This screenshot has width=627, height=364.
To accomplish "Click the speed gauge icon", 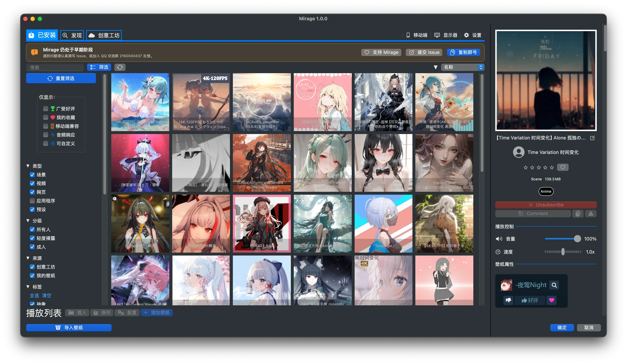I will pos(498,252).
